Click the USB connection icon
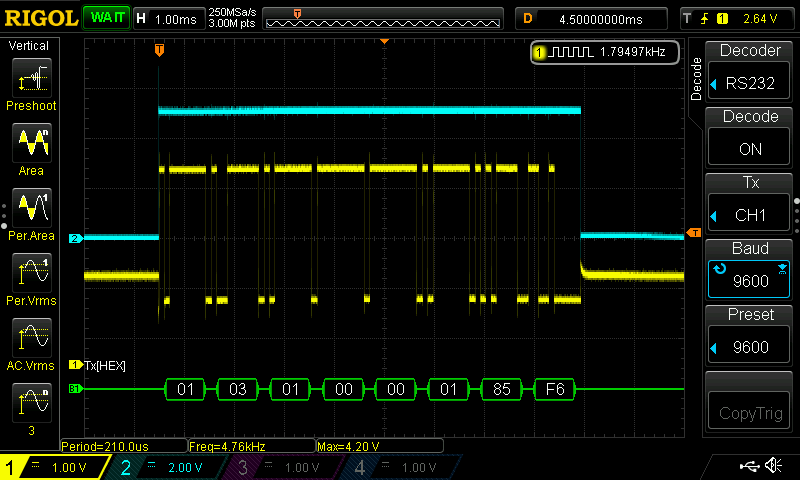The width and height of the screenshot is (800, 480). [x=748, y=465]
